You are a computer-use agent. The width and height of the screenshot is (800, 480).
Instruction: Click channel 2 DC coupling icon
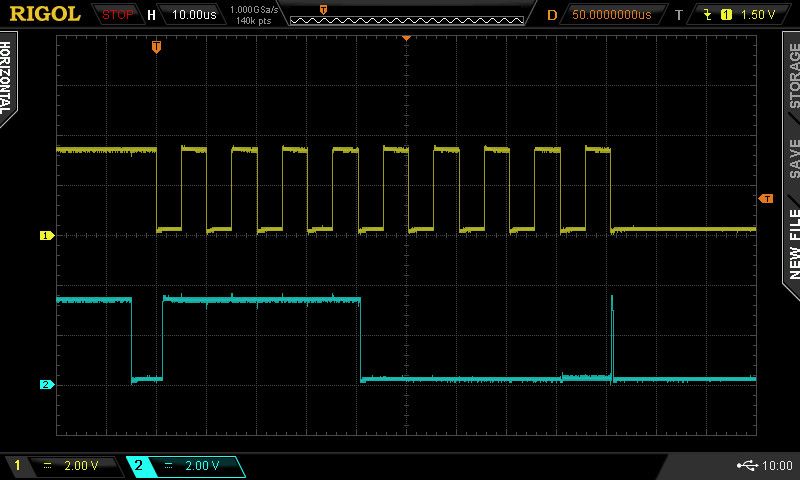(168, 465)
